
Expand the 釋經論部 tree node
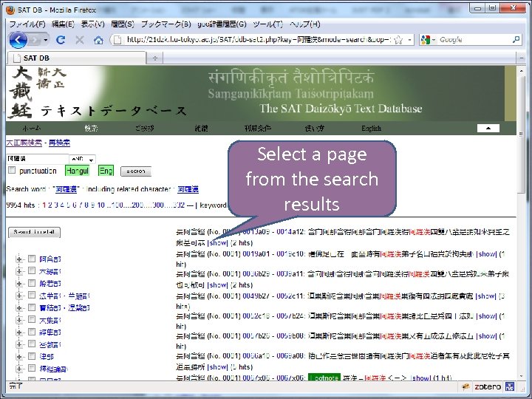point(19,369)
